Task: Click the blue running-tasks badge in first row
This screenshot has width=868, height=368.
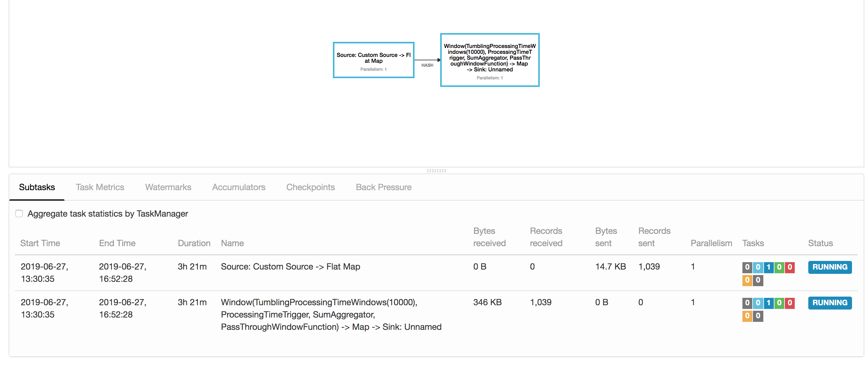Action: 768,267
